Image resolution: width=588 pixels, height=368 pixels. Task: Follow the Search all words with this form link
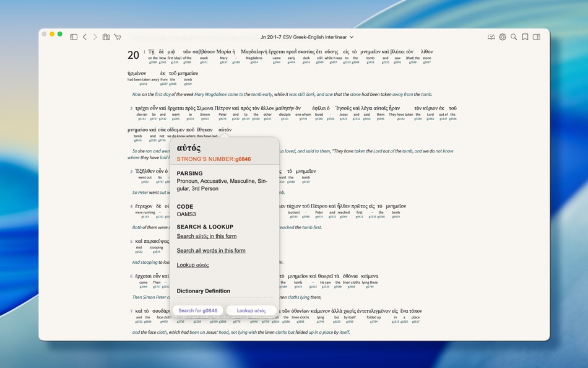tap(211, 250)
